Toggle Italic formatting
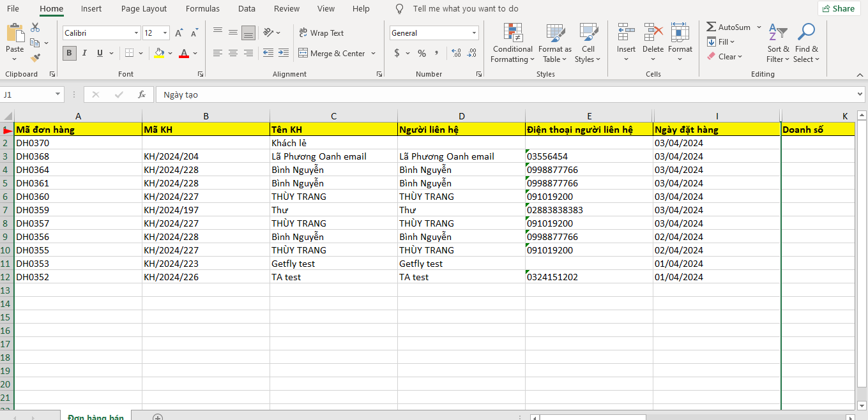The height and width of the screenshot is (420, 868). [x=85, y=53]
